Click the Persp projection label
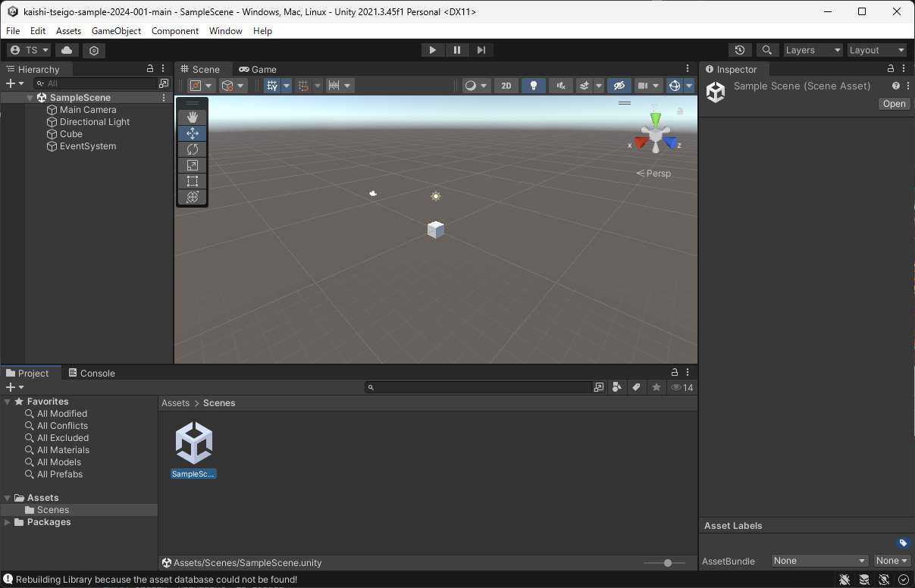The image size is (915, 588). (653, 174)
